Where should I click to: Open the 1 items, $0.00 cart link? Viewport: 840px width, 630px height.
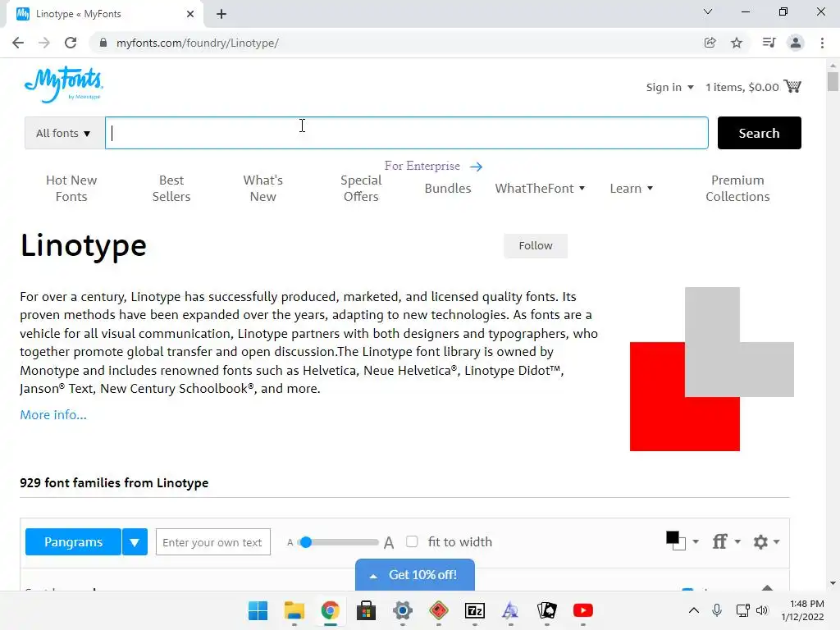click(742, 87)
